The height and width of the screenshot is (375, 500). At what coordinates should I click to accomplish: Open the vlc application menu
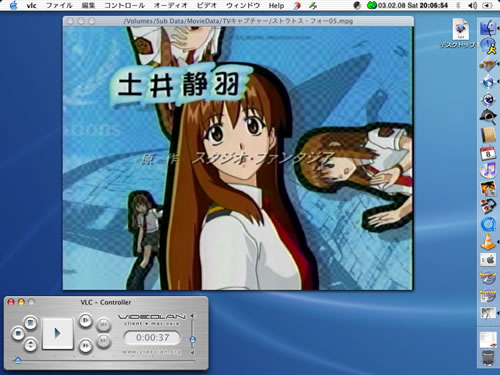tap(32, 6)
